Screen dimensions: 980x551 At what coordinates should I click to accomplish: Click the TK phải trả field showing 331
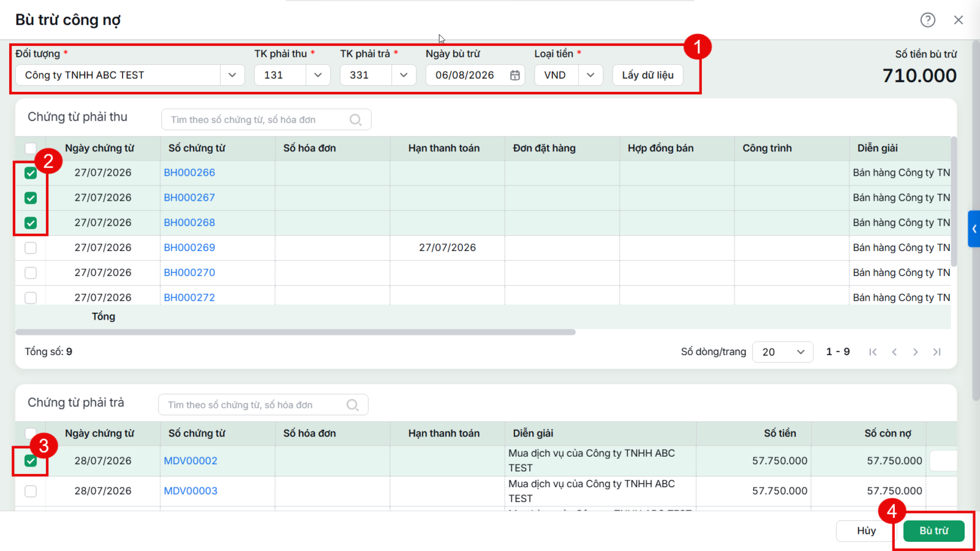tap(366, 75)
